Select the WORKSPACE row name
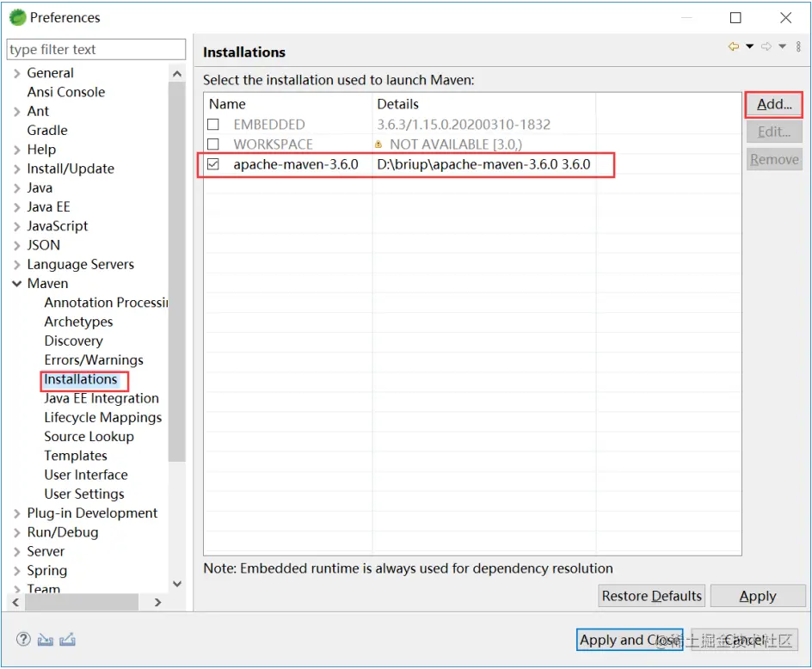 pyautogui.click(x=273, y=144)
